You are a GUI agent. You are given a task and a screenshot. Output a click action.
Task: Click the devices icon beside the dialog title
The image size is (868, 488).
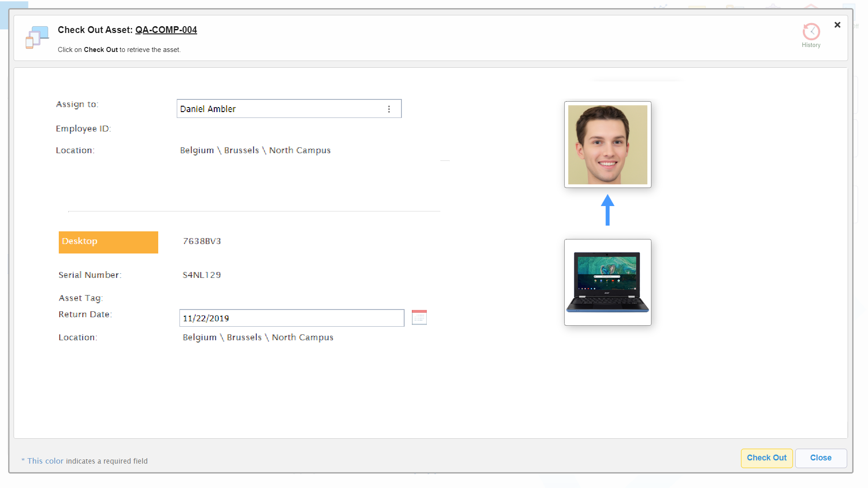click(36, 38)
